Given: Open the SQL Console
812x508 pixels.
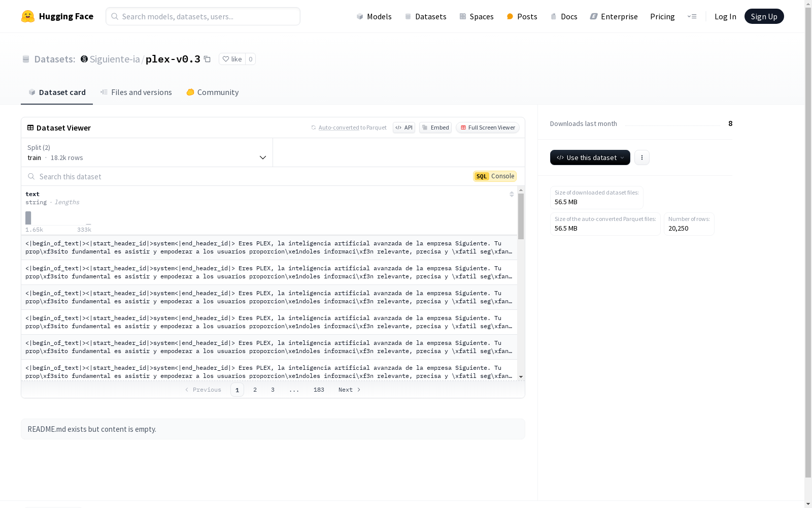Looking at the screenshot, I should pos(495,176).
